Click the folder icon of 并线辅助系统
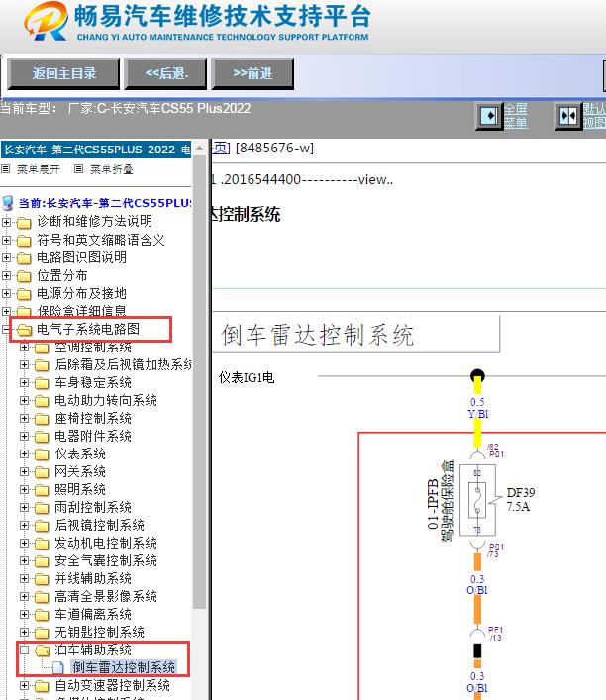This screenshot has width=606, height=700. point(42,579)
